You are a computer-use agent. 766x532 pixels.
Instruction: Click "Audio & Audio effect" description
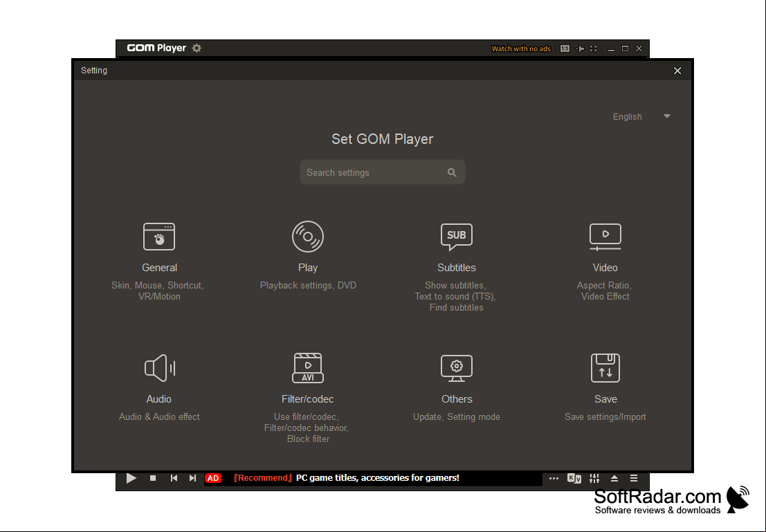pyautogui.click(x=159, y=416)
